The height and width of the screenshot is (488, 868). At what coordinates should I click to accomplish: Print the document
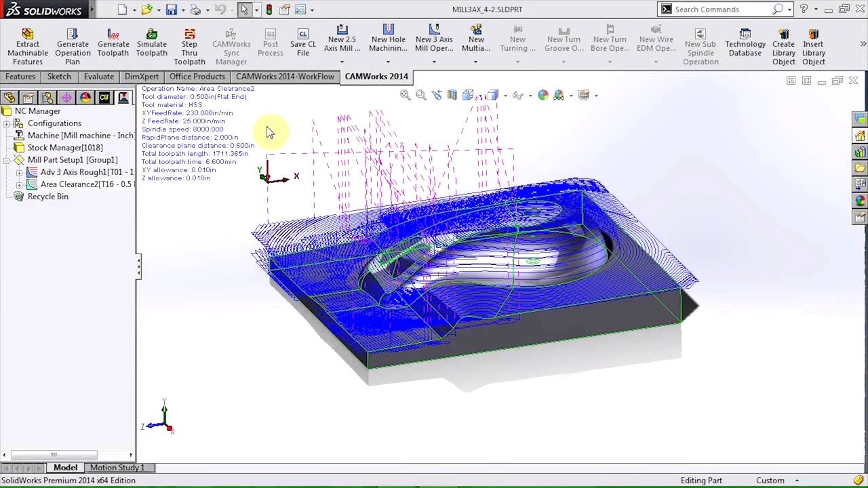pyautogui.click(x=195, y=9)
